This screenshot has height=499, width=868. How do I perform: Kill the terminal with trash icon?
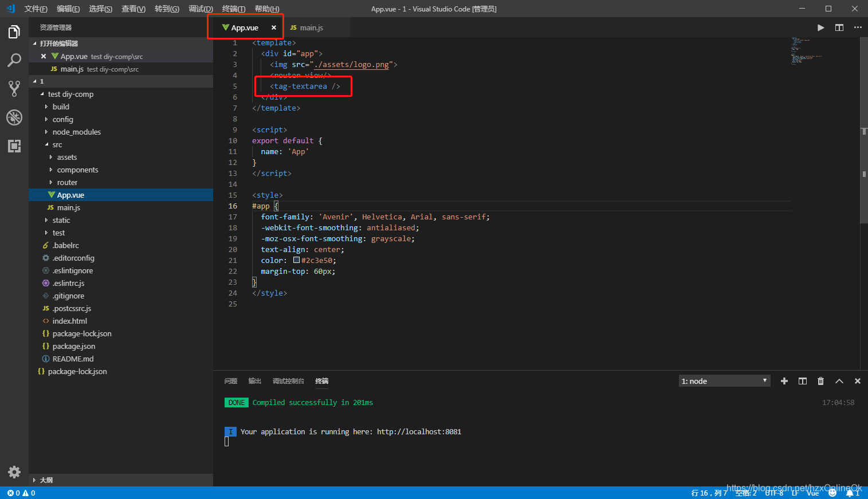(821, 381)
